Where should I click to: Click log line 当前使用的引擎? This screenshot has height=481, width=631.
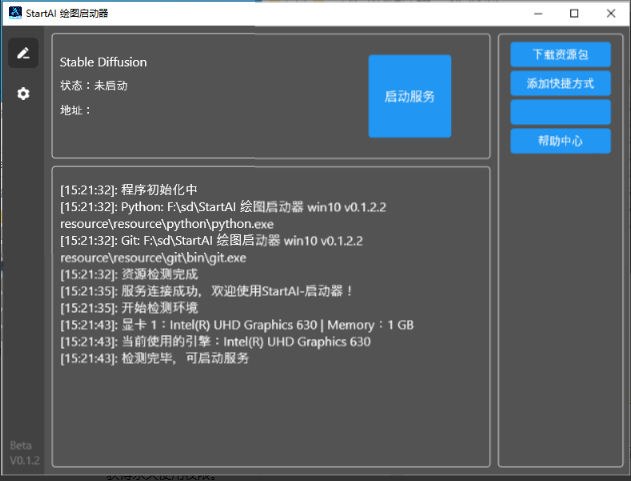[x=215, y=342]
